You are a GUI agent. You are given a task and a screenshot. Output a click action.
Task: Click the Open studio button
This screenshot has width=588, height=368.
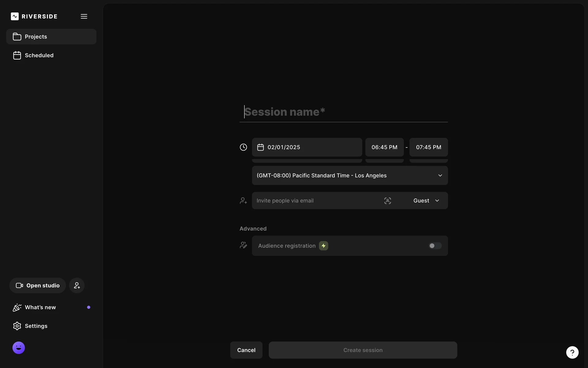(38, 286)
